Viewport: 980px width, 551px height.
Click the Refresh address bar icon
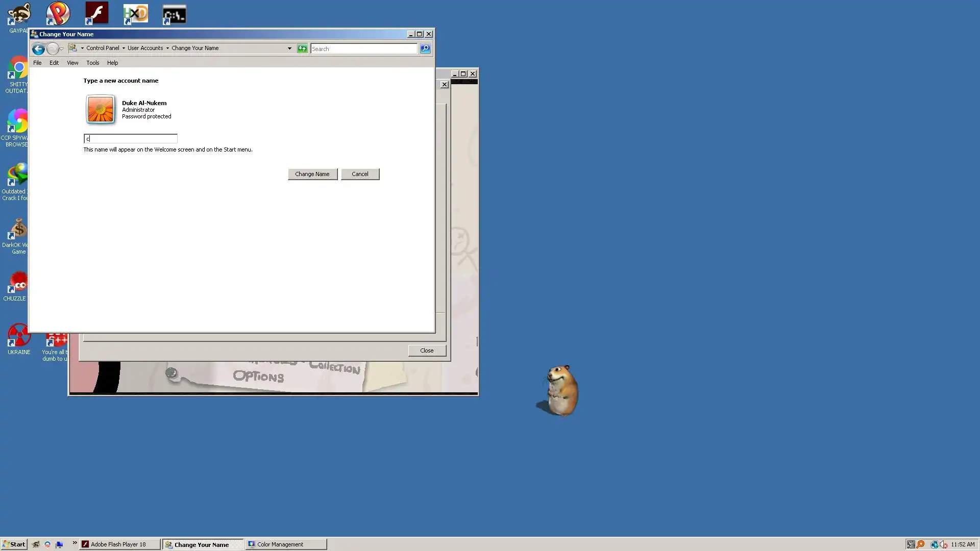point(302,48)
